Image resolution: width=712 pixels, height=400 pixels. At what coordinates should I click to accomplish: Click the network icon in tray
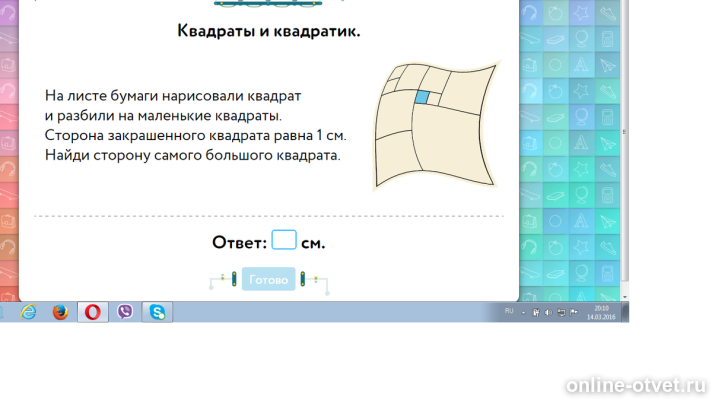562,313
